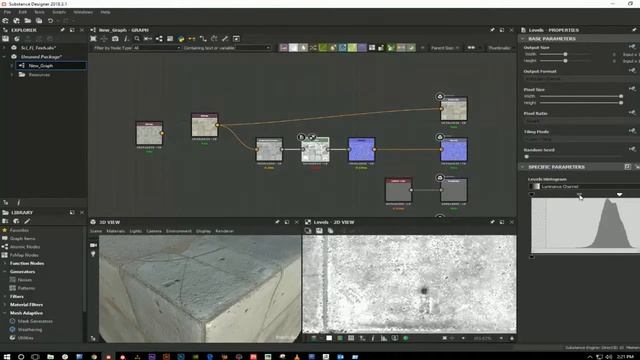Click the info icon in 2D View bottom bar

click(373, 338)
